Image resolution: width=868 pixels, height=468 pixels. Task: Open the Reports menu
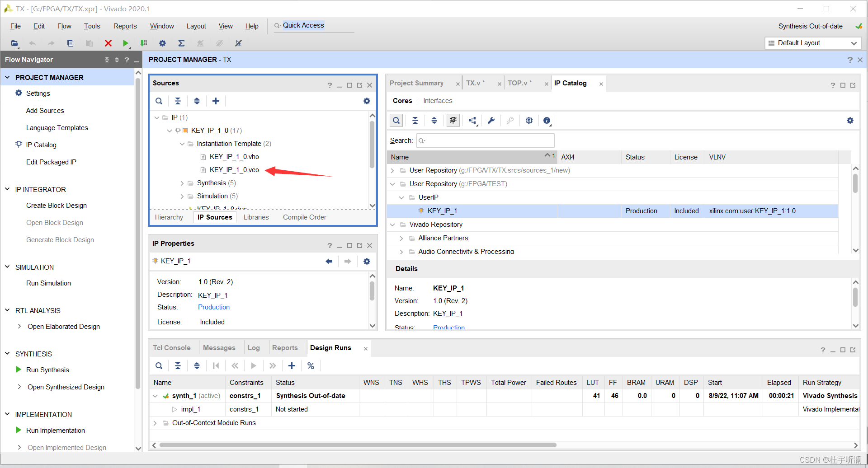[x=125, y=26]
